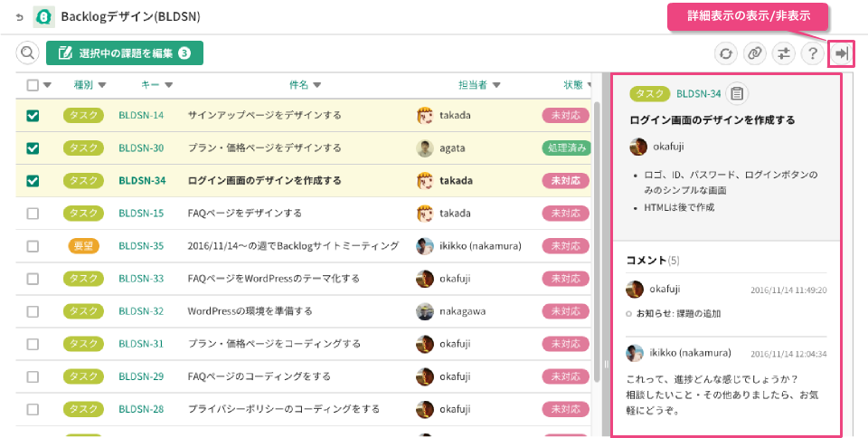Click clipboard icon next to BLDSN-34
The image size is (868, 438).
[x=736, y=93]
